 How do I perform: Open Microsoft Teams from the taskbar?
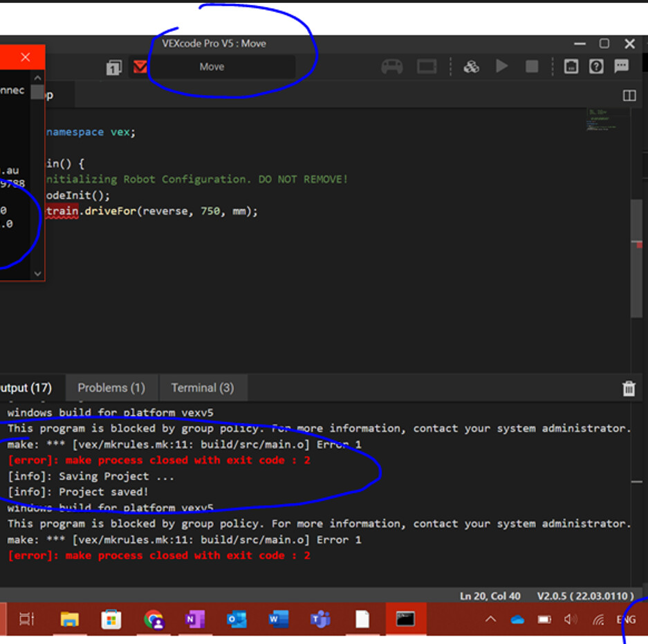tap(321, 619)
